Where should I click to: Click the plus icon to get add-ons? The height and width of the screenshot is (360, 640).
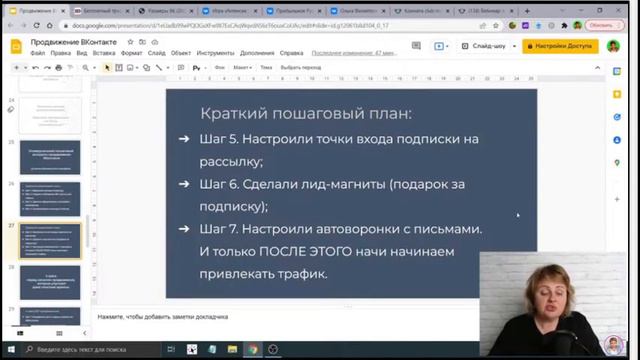pyautogui.click(x=617, y=199)
